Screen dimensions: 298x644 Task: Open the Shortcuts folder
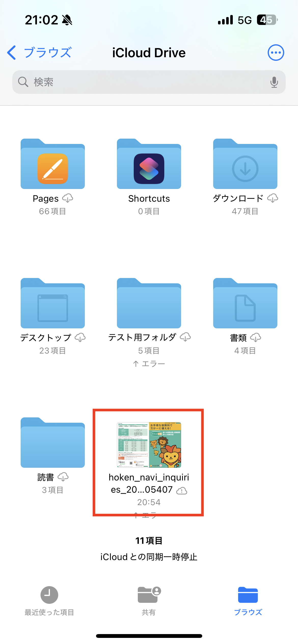[x=149, y=164]
